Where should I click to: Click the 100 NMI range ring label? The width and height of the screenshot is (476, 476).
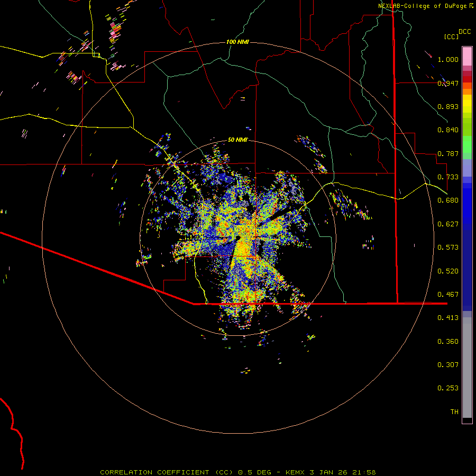(237, 42)
